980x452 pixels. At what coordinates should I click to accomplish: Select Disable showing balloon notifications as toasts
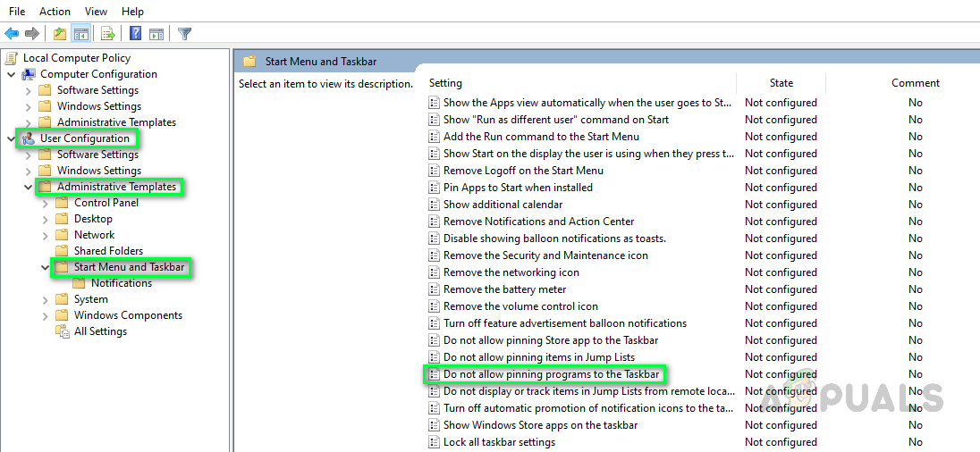(x=555, y=238)
